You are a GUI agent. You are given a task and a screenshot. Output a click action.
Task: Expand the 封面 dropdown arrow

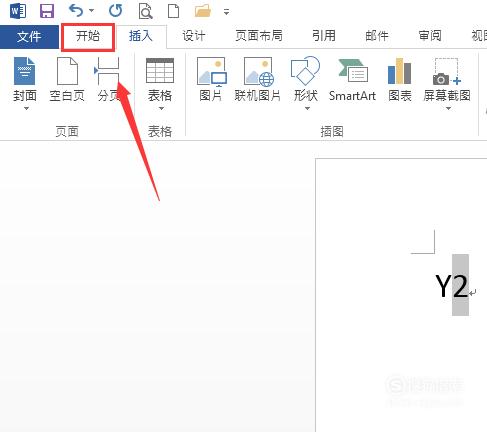pos(26,108)
